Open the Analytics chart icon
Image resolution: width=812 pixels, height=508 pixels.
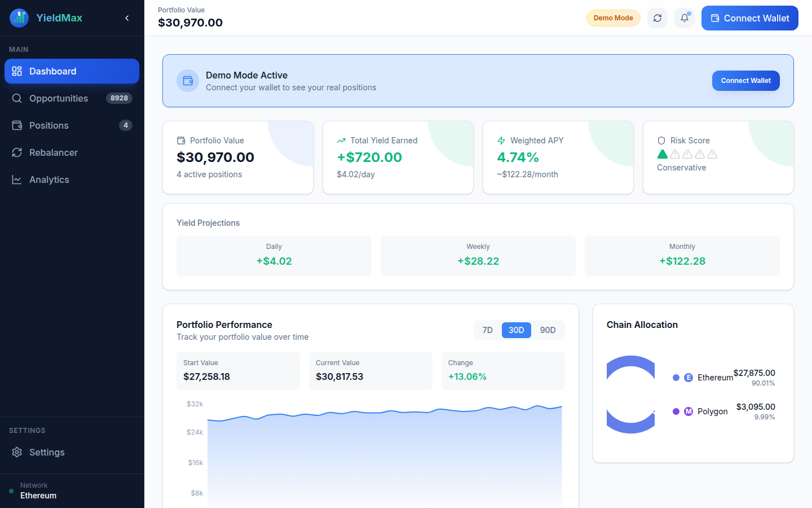tap(17, 179)
